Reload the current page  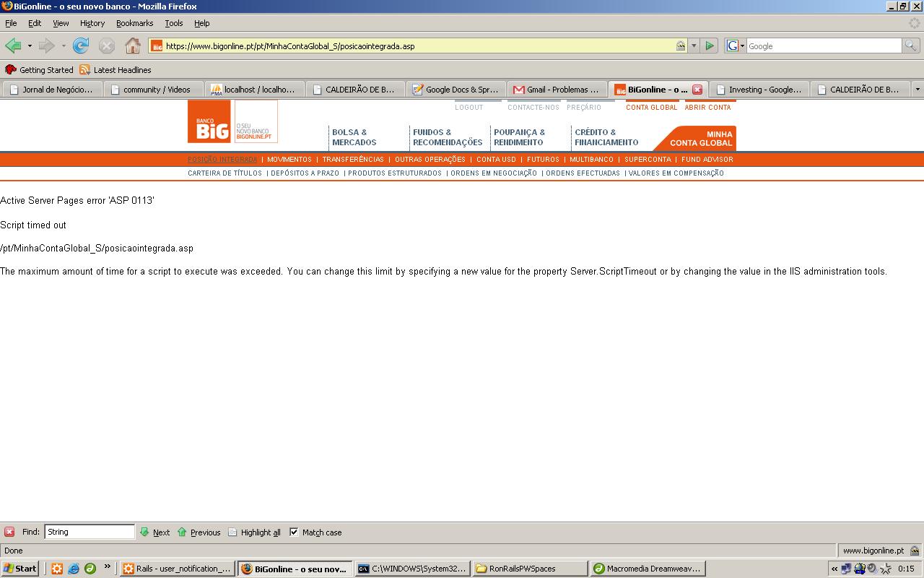click(81, 46)
